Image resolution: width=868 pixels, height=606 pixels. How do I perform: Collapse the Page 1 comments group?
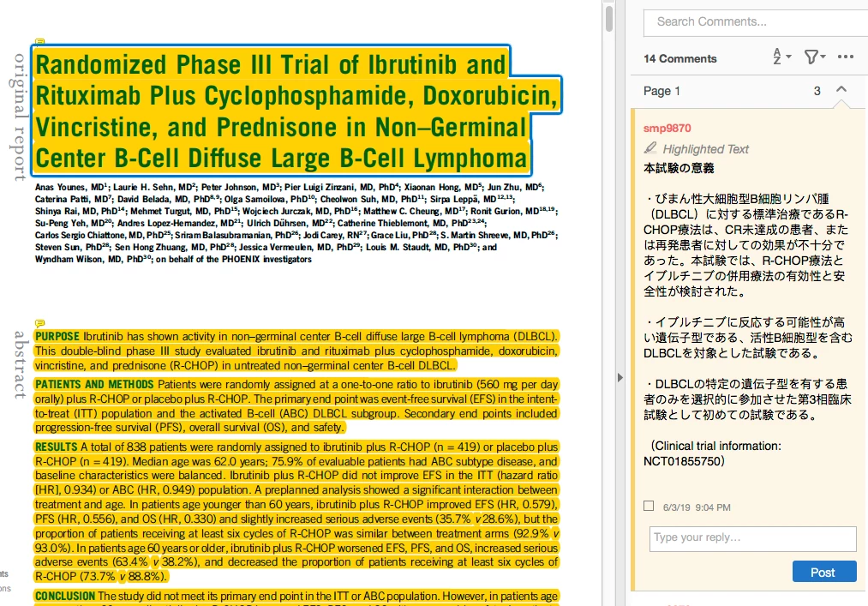click(x=841, y=89)
